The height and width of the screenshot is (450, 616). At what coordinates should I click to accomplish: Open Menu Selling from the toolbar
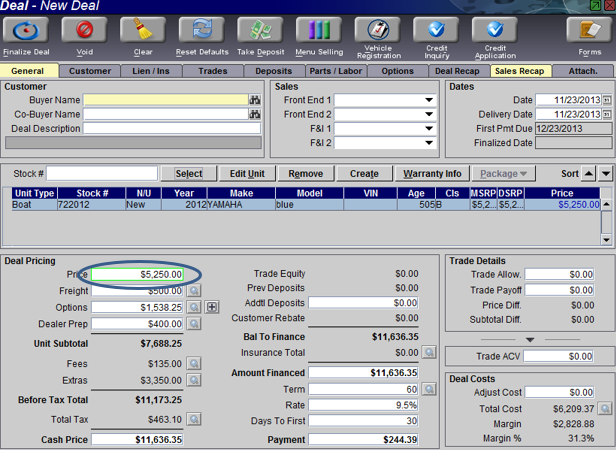[x=319, y=30]
